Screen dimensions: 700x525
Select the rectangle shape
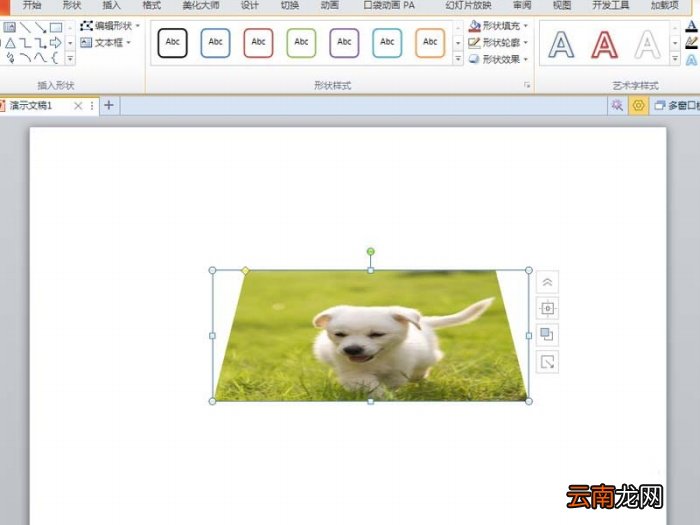pos(56,28)
